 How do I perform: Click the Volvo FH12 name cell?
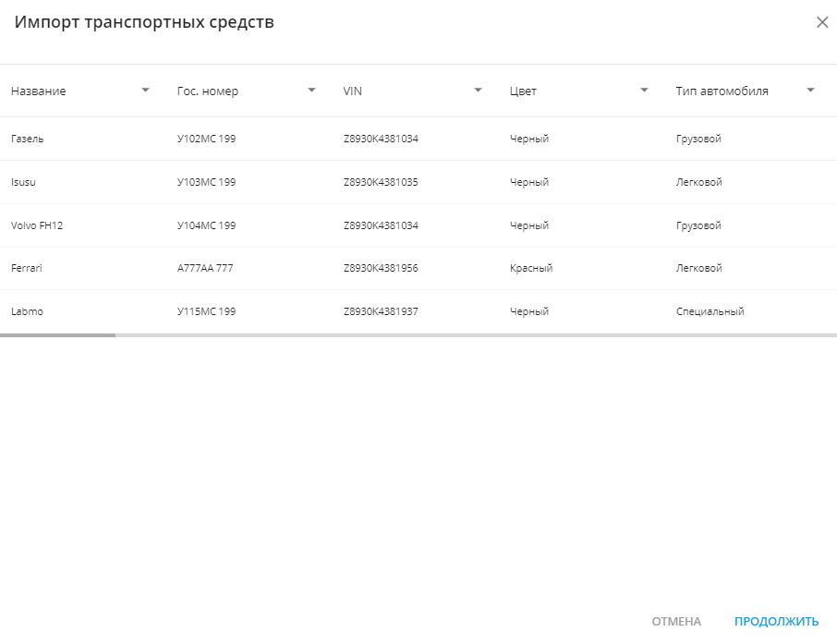(37, 225)
